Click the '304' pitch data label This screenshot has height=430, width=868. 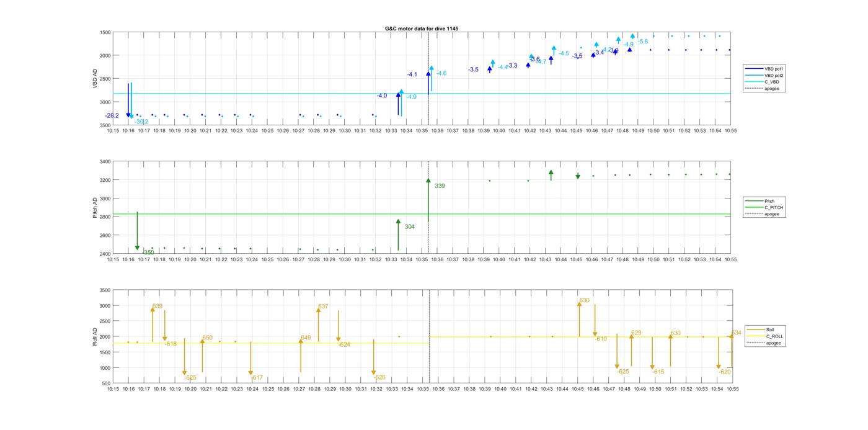[x=410, y=226]
